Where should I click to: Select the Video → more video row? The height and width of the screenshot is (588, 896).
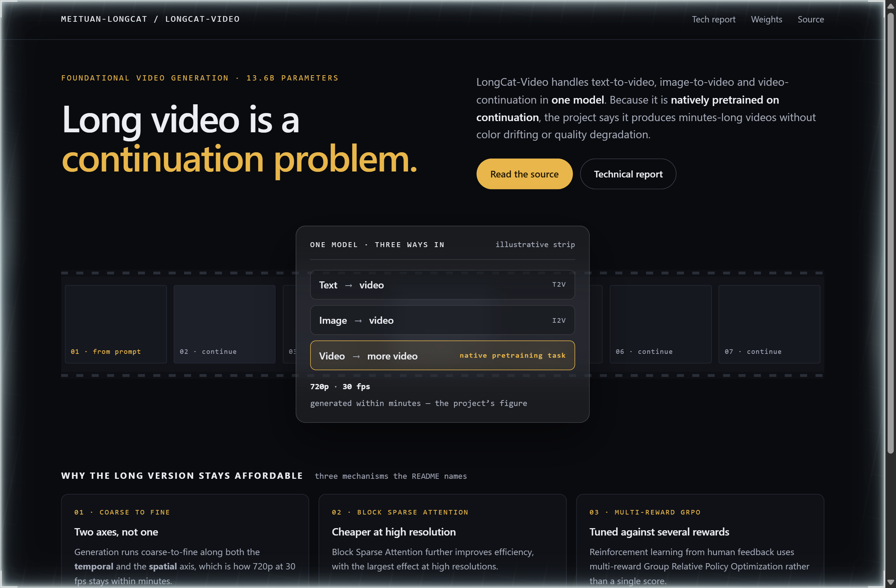click(x=442, y=355)
